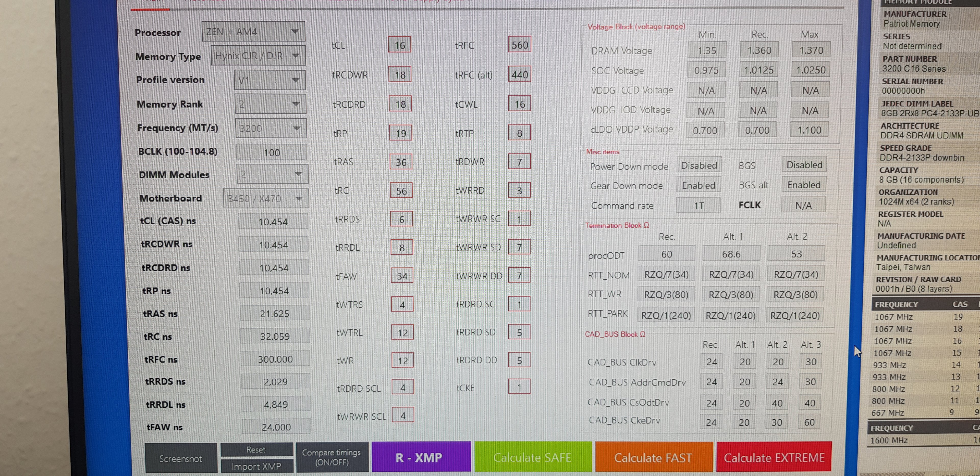The height and width of the screenshot is (476, 980).
Task: Click the Calculate EXTREME red button
Action: pos(774,457)
